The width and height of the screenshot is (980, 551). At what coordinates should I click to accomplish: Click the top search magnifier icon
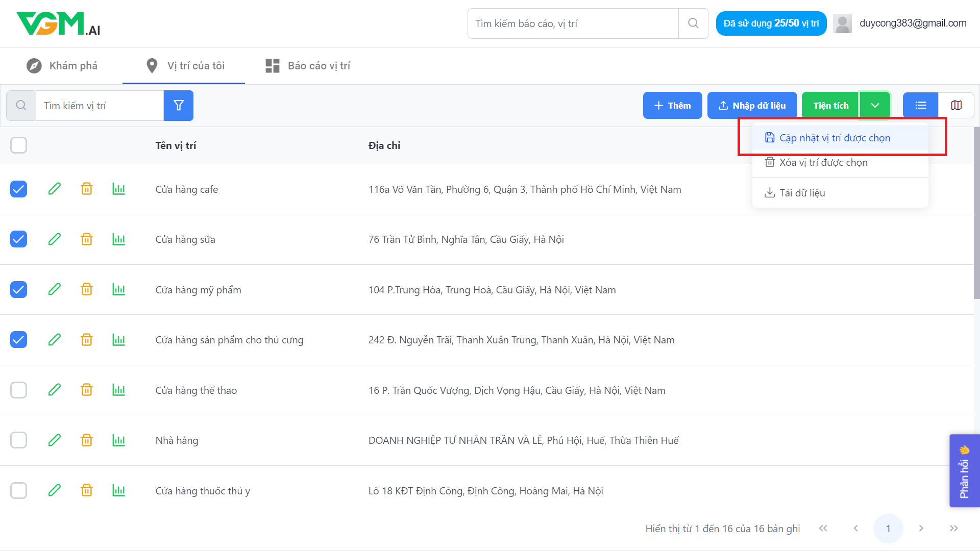(693, 23)
